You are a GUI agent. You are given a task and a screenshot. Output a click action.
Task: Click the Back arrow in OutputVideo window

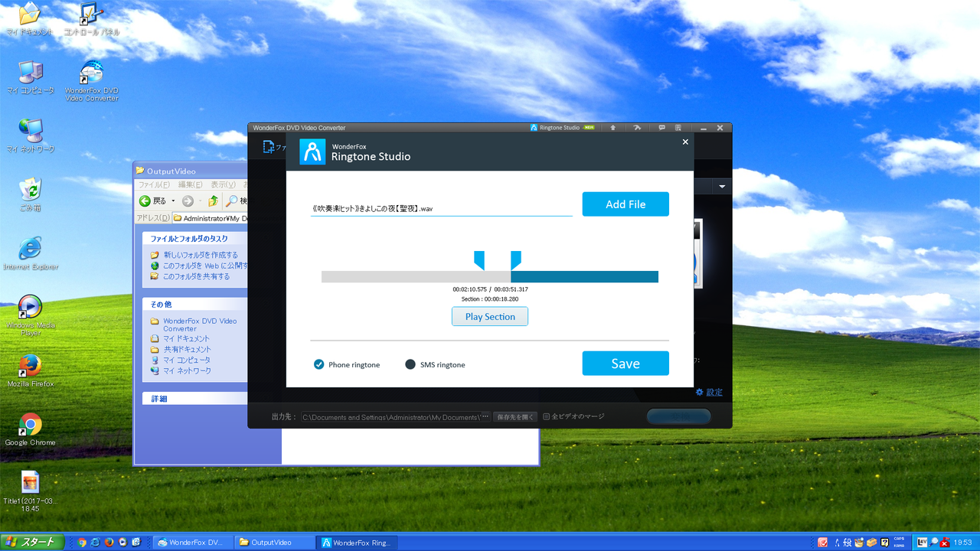point(145,201)
